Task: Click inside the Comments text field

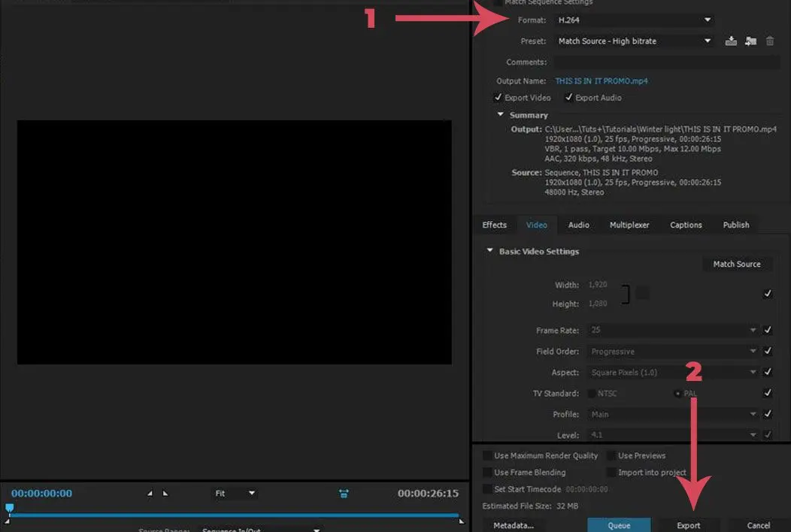Action: coord(666,62)
